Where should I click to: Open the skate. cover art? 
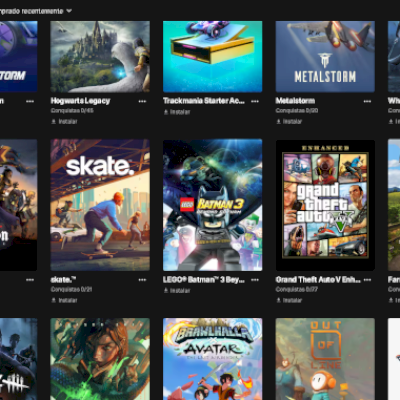pos(100,205)
